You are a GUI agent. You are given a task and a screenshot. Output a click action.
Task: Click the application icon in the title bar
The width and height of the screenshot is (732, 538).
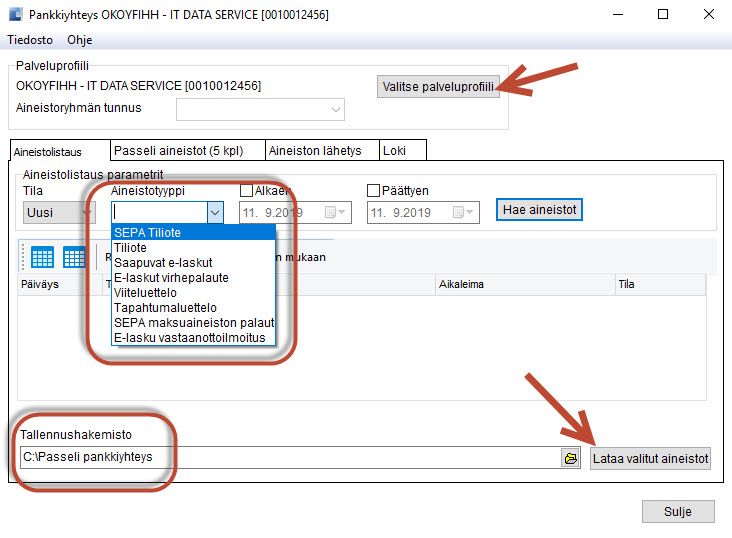(x=16, y=14)
